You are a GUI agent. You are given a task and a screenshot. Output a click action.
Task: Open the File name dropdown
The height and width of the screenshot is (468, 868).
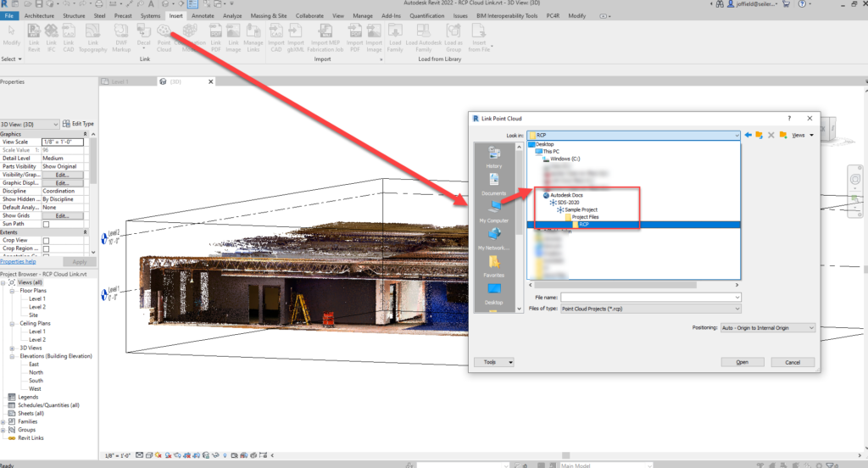[x=737, y=298]
